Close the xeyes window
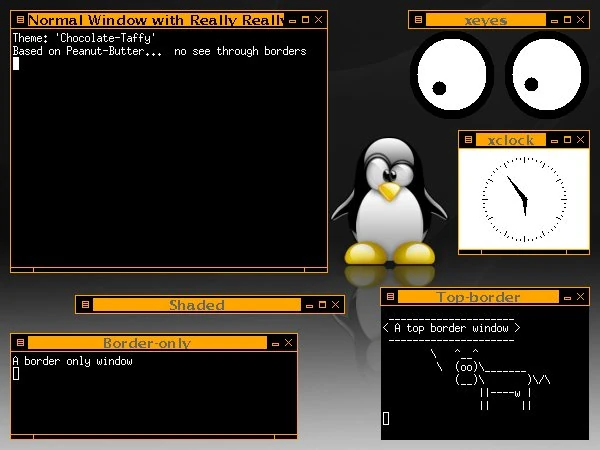The image size is (600, 450). (x=580, y=20)
